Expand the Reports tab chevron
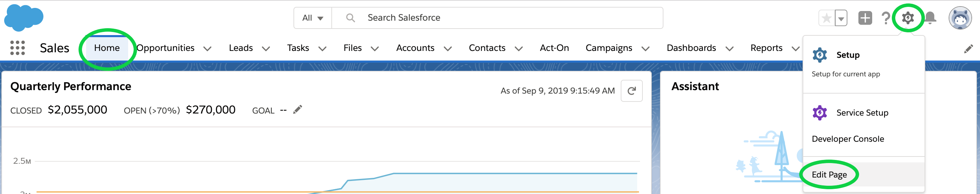The width and height of the screenshot is (980, 194). pos(795,48)
